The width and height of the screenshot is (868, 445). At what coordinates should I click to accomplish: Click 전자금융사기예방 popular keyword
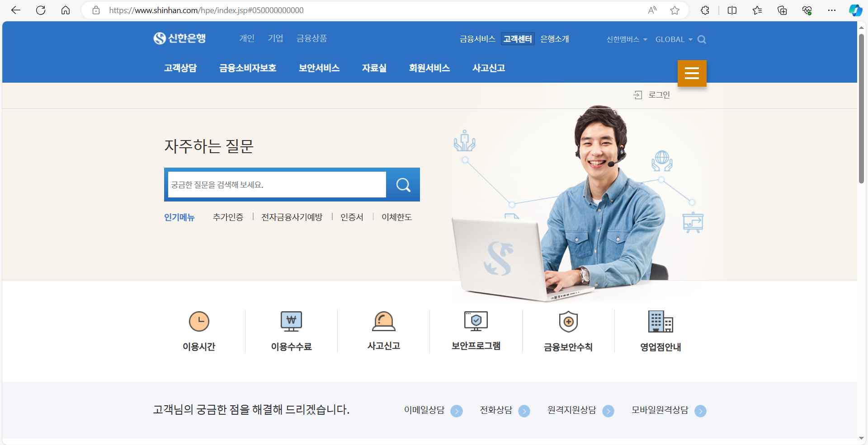click(292, 217)
